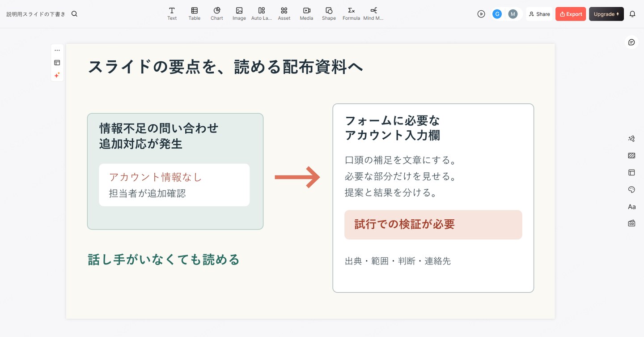Viewport: 644px width, 337px height.
Task: Click the Upgrade button
Action: tap(606, 14)
